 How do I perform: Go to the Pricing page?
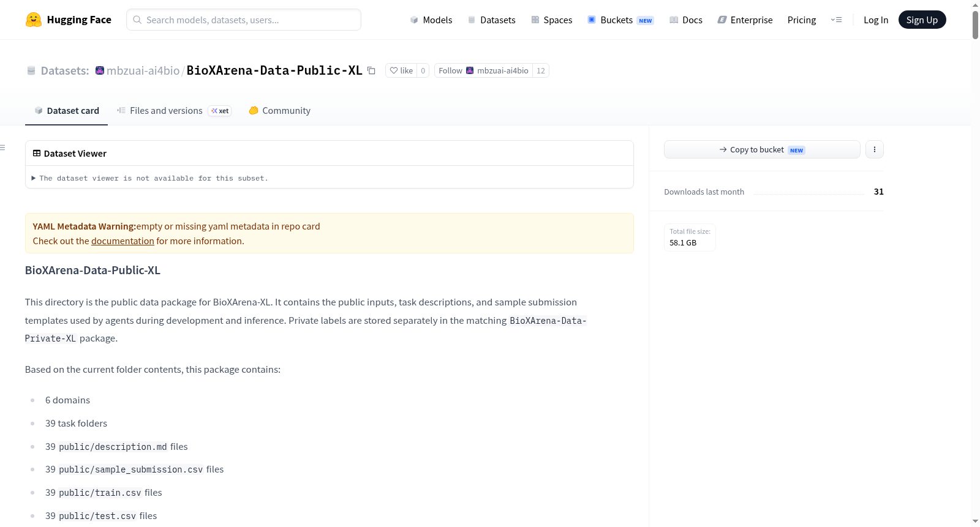[802, 20]
